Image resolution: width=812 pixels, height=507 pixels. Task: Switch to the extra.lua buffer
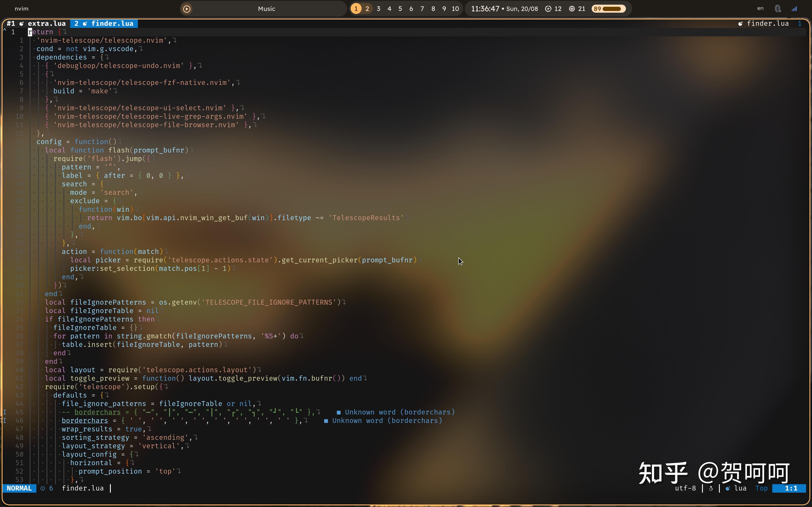point(47,23)
